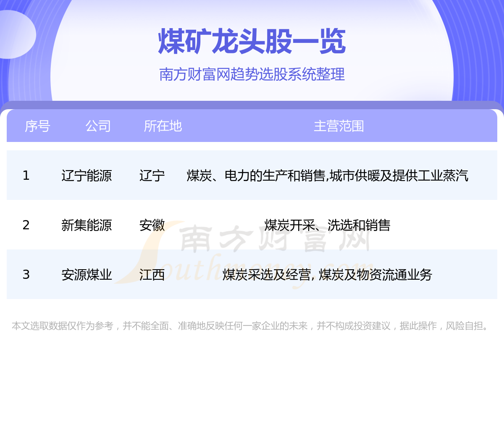This screenshot has height=441, width=504.
Task: Click the scope text 煤炭开采、洗选和销售
Action: coord(328,225)
